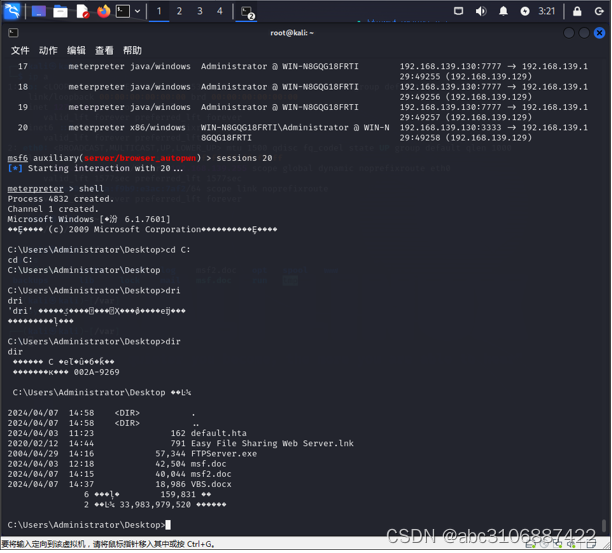Click the bottom command prompt input line
The width and height of the screenshot is (612, 553).
pos(89,525)
